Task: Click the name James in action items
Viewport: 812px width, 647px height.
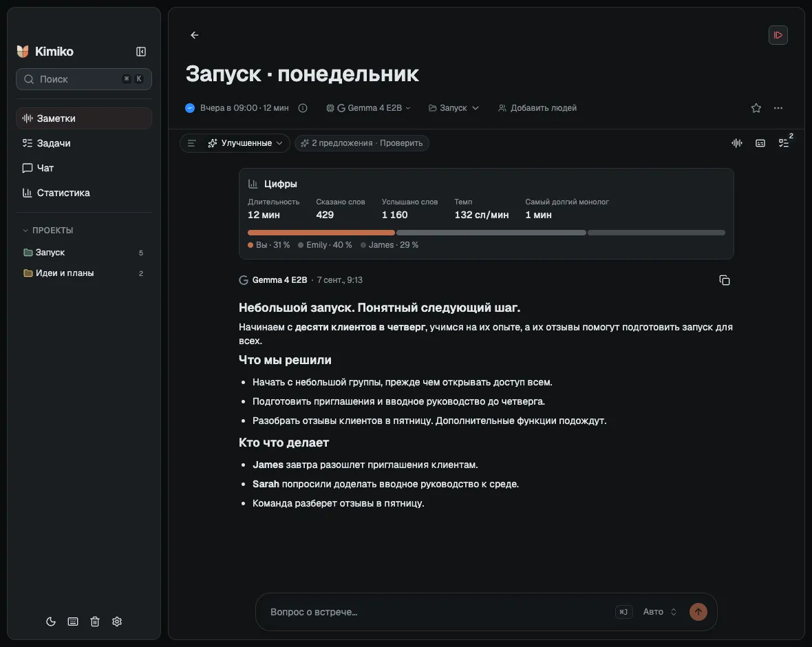Action: click(x=268, y=465)
